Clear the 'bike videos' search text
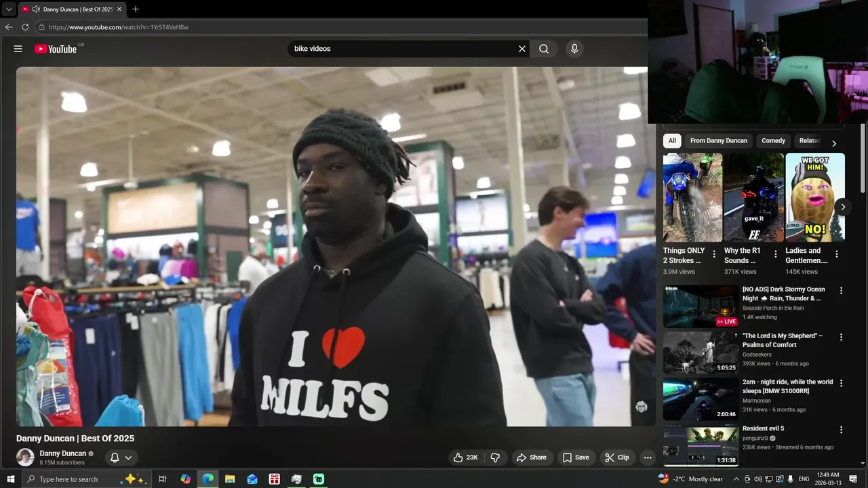 coord(522,49)
